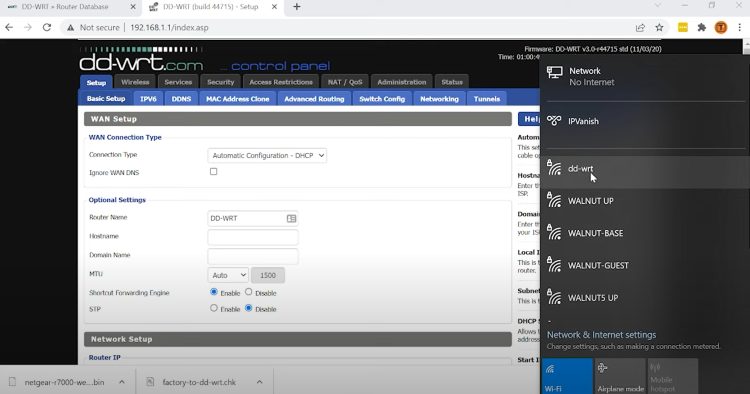Click into the Domain Name field
This screenshot has height=394, width=750.
pyautogui.click(x=253, y=256)
